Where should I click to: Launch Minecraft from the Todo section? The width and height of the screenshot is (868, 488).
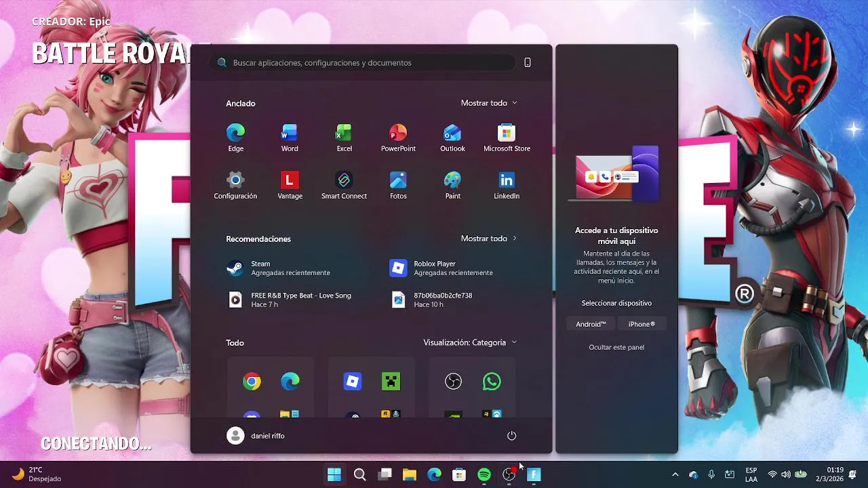point(391,382)
